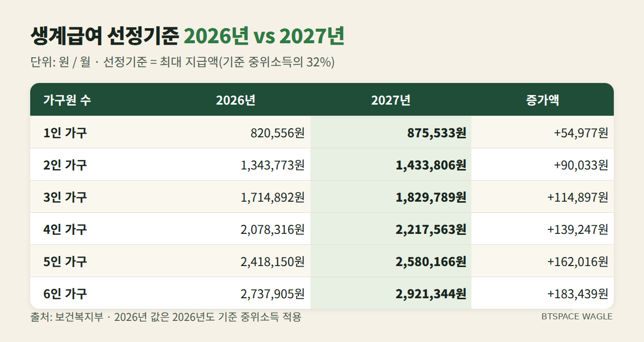Click the increase amount '+90,033원'
Viewport: 644px width, 342px height.
click(x=581, y=165)
